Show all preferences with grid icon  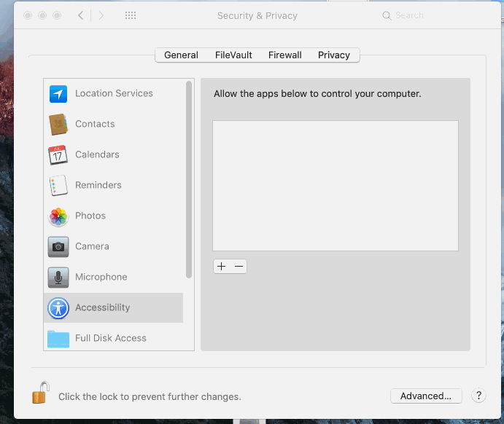tap(131, 15)
